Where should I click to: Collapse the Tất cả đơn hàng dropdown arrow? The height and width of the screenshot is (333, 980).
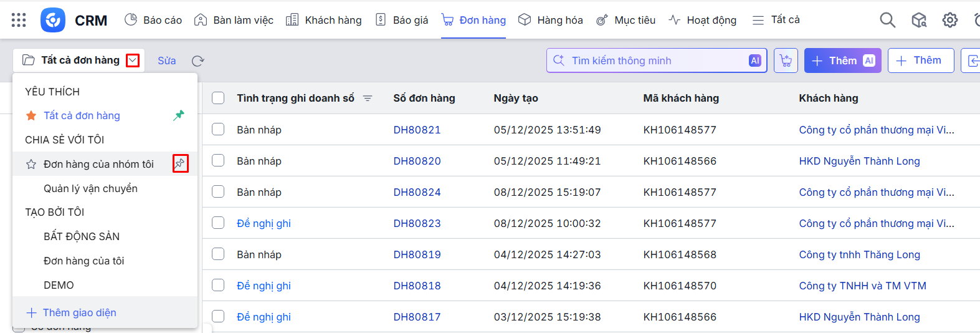click(x=133, y=60)
